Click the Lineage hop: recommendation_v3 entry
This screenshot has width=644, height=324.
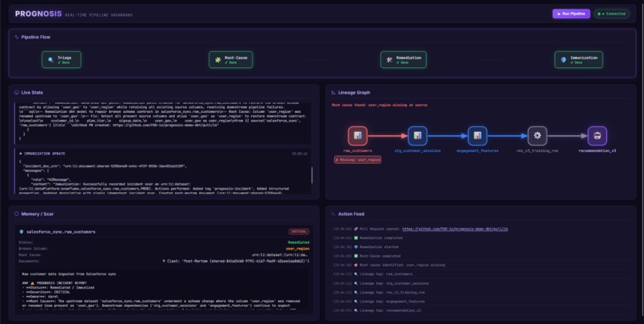pos(390,310)
